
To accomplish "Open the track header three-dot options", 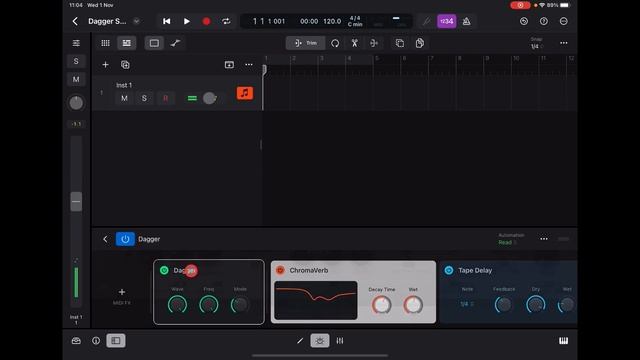I will pyautogui.click(x=249, y=64).
